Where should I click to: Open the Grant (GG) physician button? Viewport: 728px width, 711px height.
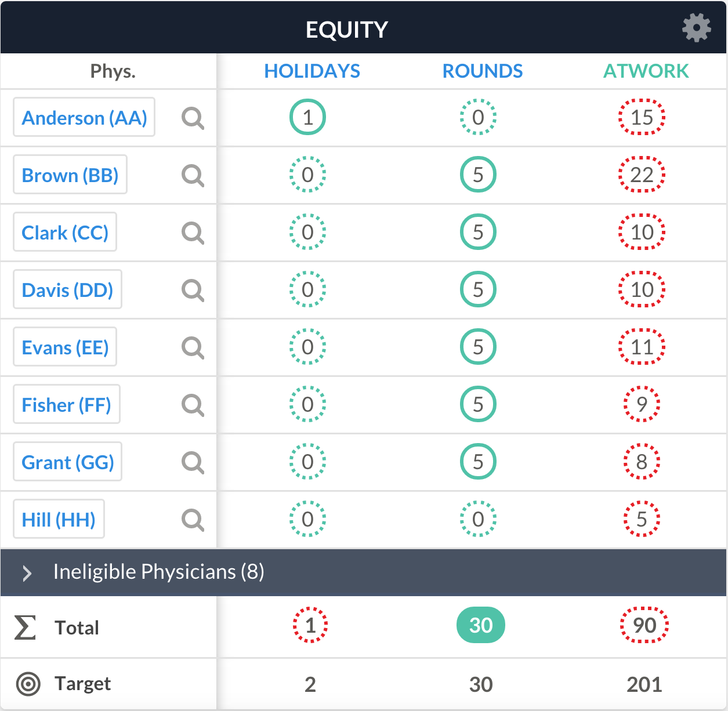coord(68,462)
